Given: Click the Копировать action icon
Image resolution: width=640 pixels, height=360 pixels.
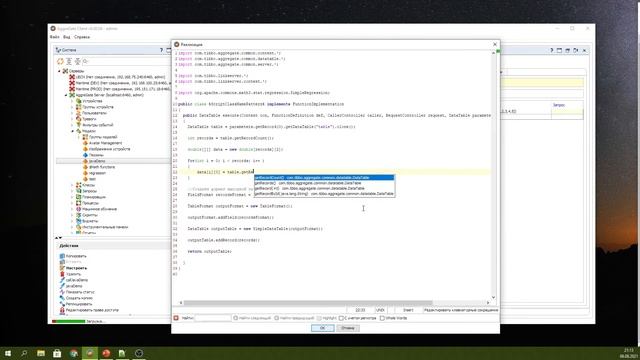Looking at the screenshot, I should point(62,256).
